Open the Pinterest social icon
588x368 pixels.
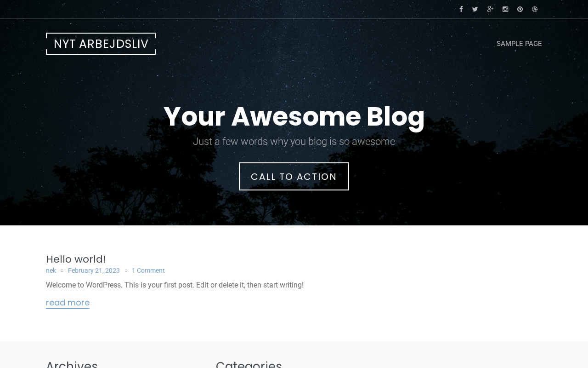[x=520, y=9]
